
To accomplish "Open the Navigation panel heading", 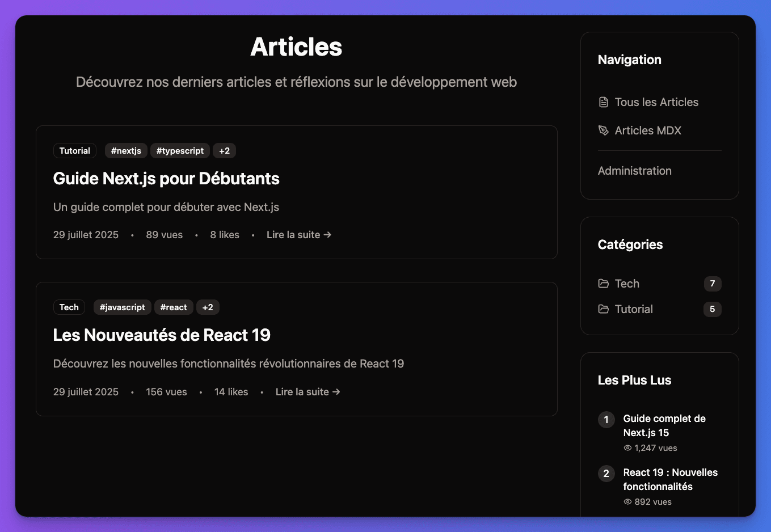I will coord(629,60).
